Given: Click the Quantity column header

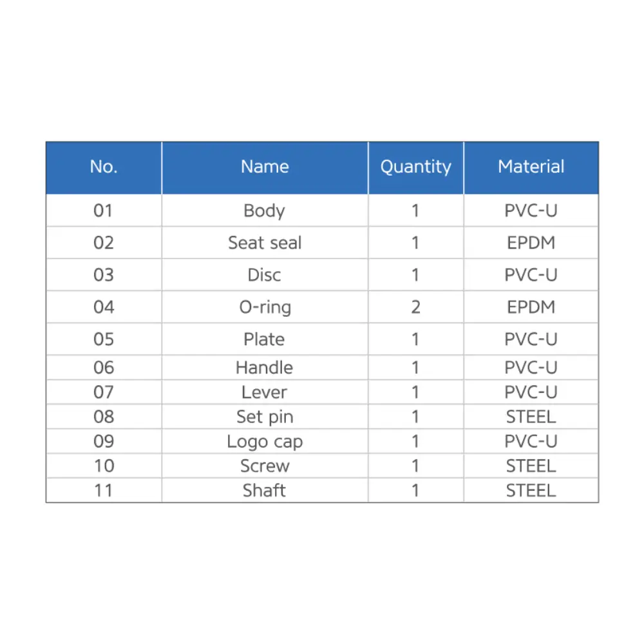Looking at the screenshot, I should (415, 167).
